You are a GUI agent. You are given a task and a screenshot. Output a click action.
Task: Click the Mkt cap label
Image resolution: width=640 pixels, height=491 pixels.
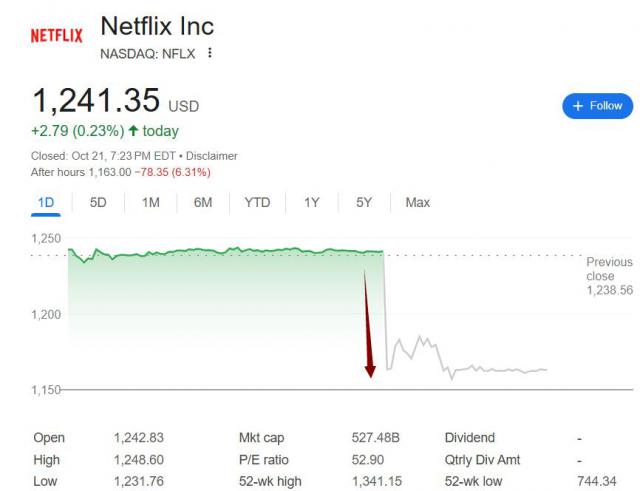262,438
